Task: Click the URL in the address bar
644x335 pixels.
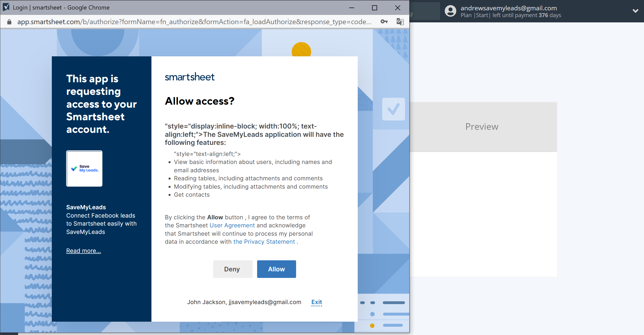Action: coord(194,22)
